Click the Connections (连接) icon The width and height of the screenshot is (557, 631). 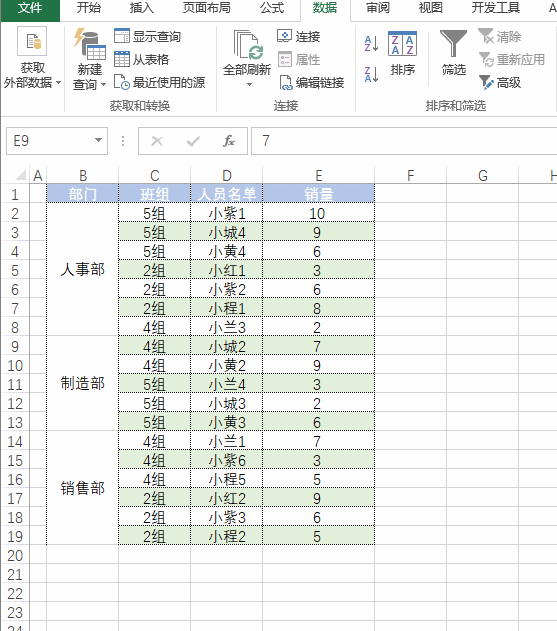pos(284,36)
